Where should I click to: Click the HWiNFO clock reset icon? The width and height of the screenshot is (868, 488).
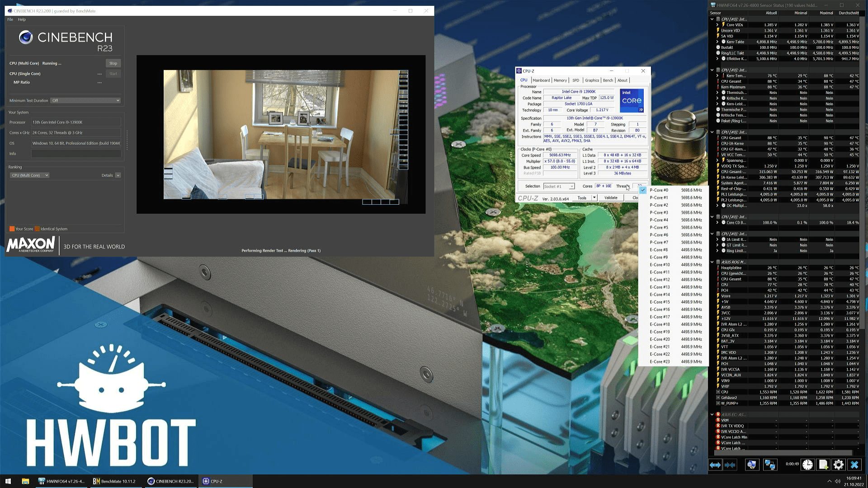click(x=807, y=465)
